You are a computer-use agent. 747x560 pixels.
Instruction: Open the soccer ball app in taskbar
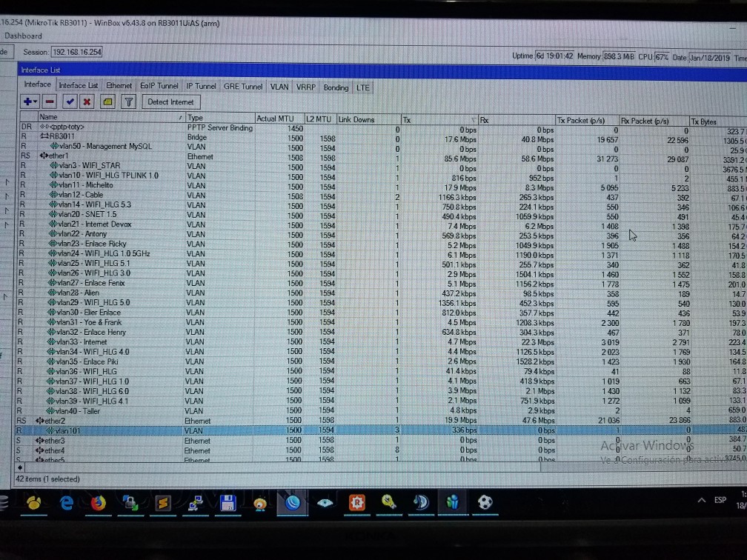click(x=485, y=502)
